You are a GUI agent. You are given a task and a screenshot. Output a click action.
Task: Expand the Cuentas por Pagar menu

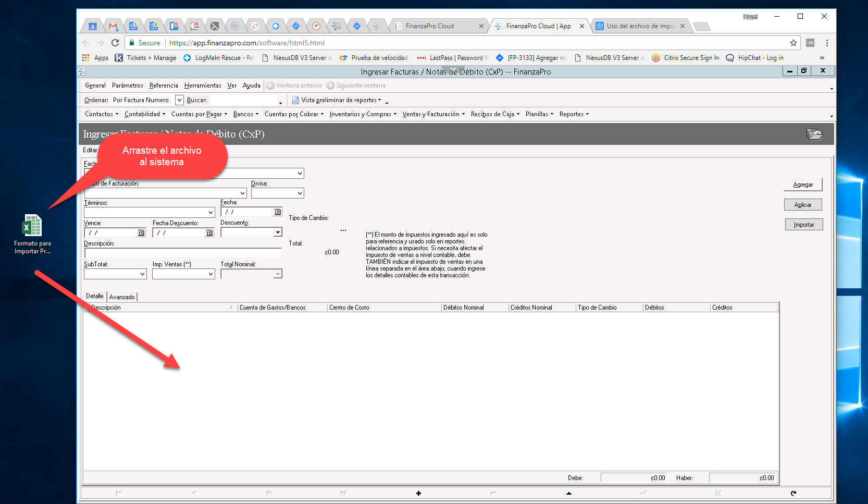tap(199, 114)
